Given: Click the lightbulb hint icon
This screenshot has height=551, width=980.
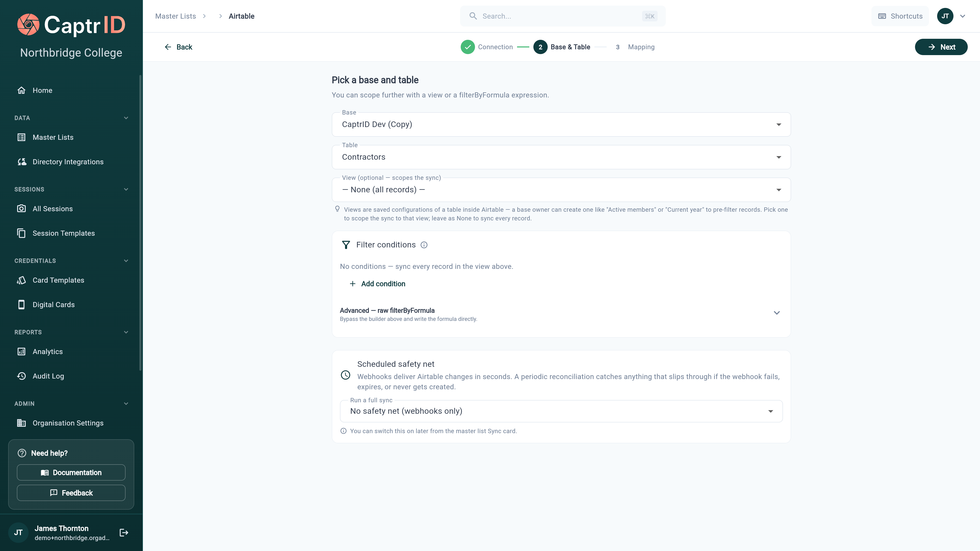Looking at the screenshot, I should (337, 209).
